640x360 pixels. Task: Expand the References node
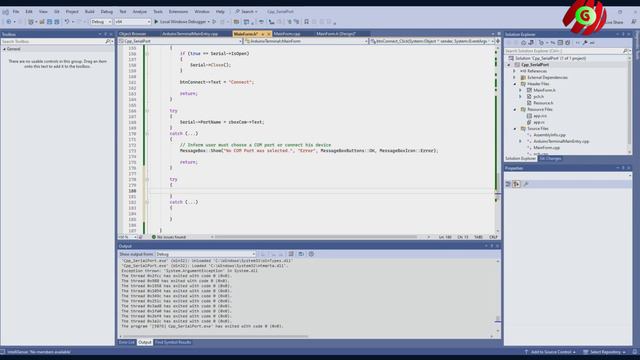point(515,71)
